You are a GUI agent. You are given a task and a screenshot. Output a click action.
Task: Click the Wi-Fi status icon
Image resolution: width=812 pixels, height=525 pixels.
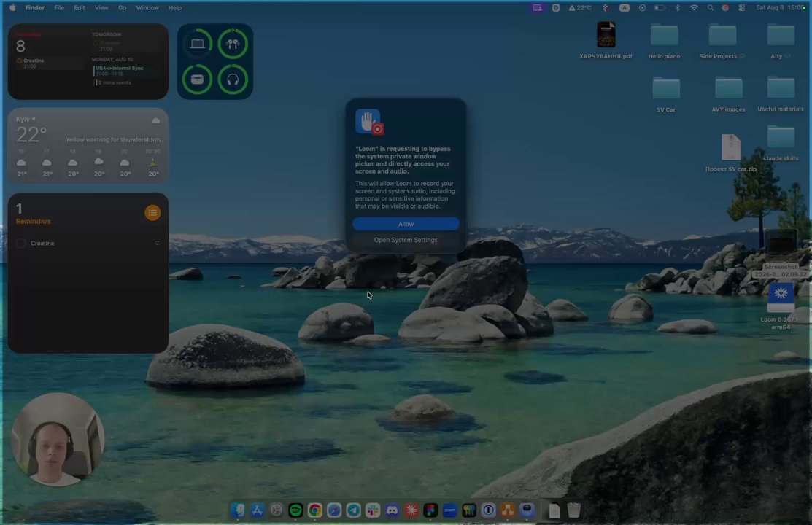click(x=694, y=8)
